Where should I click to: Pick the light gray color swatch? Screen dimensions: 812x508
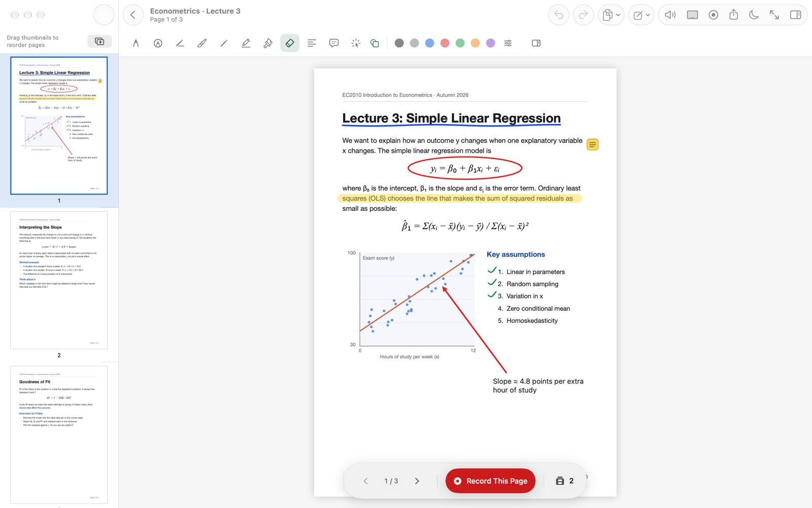pos(415,43)
